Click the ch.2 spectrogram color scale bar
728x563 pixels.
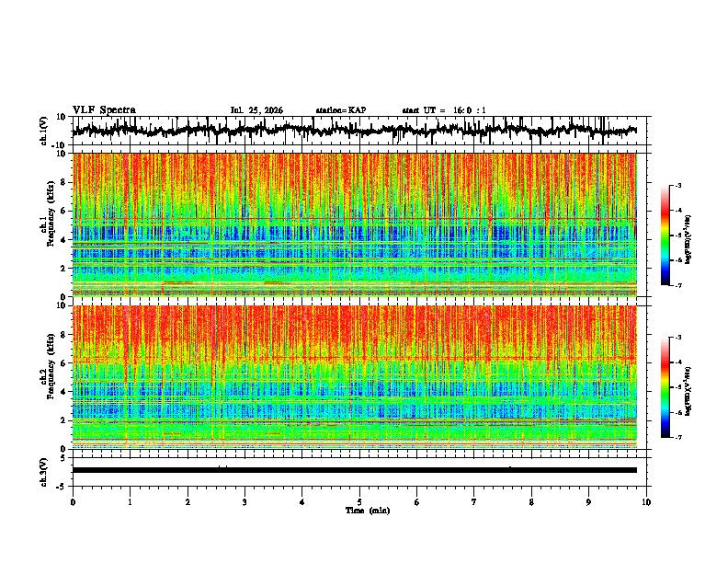(x=665, y=387)
